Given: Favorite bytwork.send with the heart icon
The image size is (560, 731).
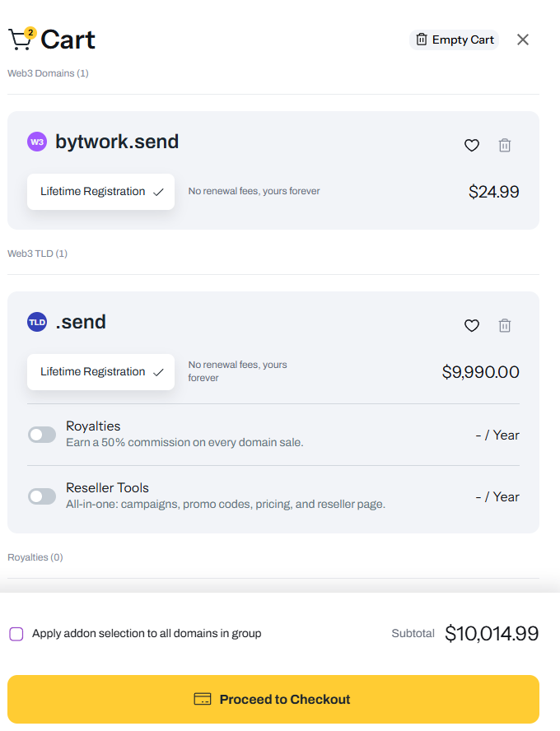Looking at the screenshot, I should (x=472, y=146).
